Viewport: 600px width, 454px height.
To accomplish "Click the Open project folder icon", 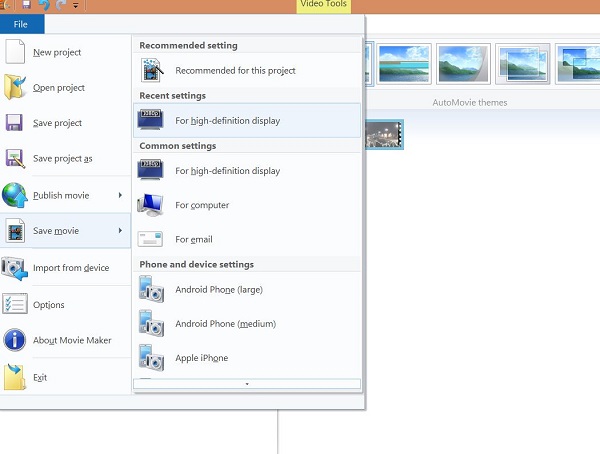I will 15,87.
